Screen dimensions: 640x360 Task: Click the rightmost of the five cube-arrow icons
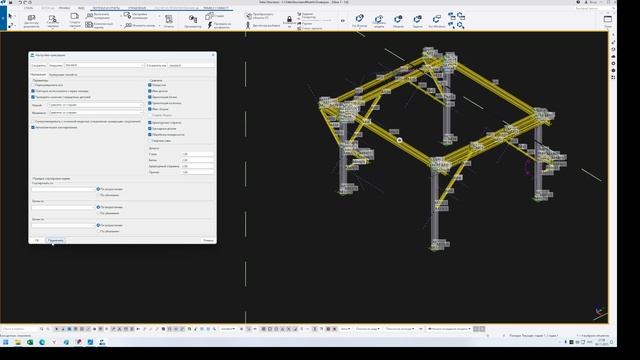point(437,19)
